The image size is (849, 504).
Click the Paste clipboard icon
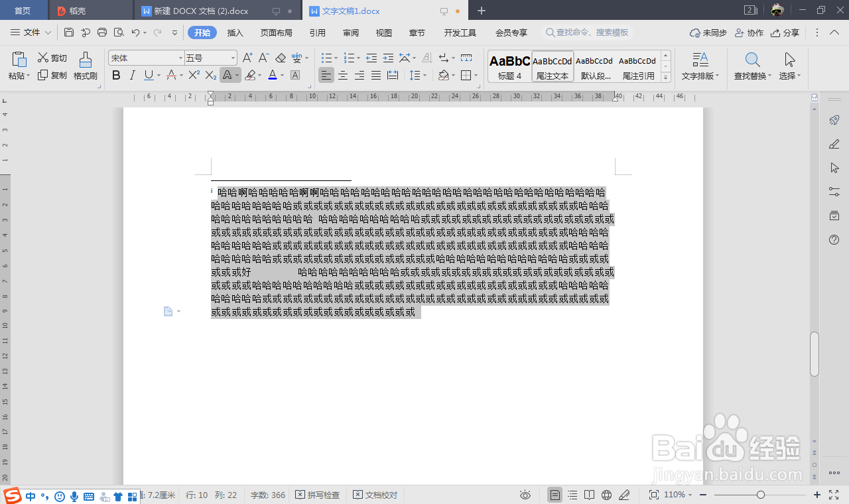19,60
